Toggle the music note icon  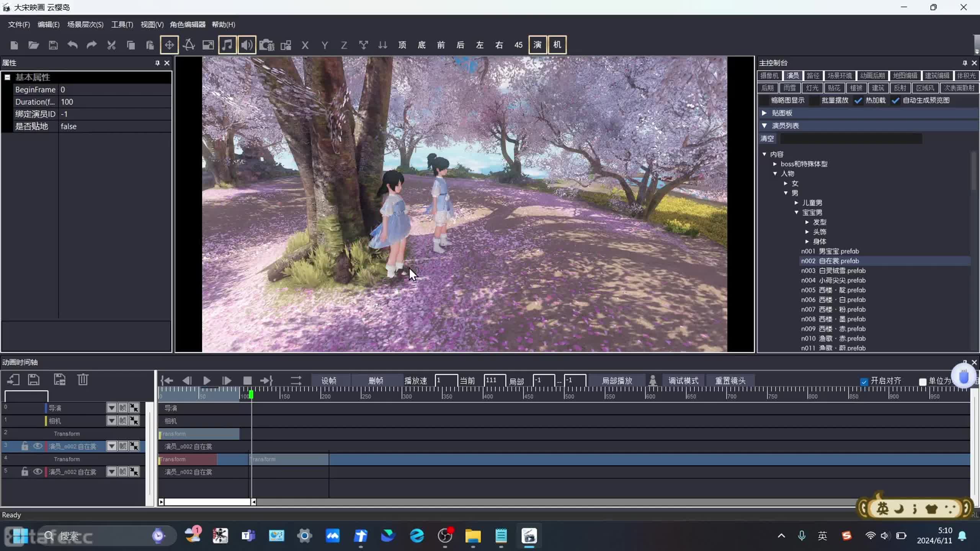point(227,45)
